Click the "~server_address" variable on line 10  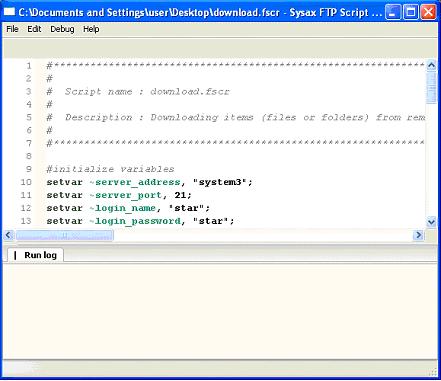point(135,182)
